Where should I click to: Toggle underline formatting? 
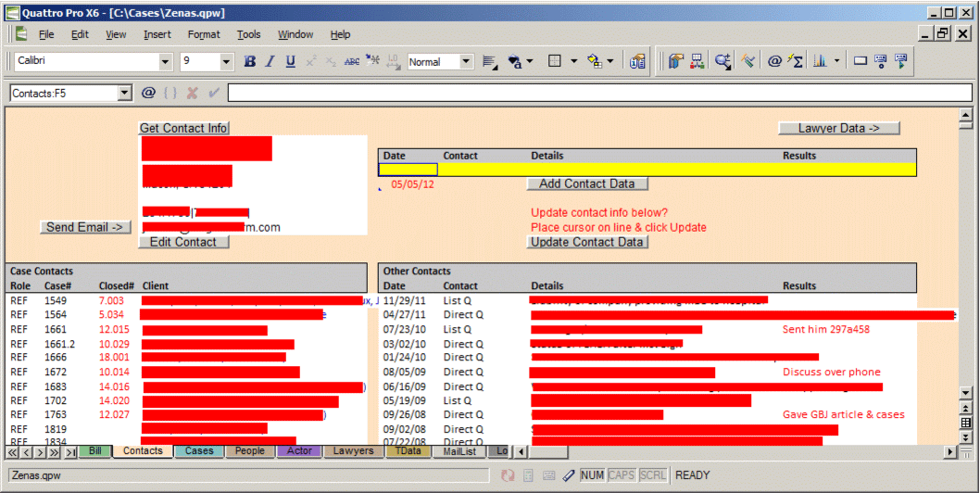coord(290,62)
